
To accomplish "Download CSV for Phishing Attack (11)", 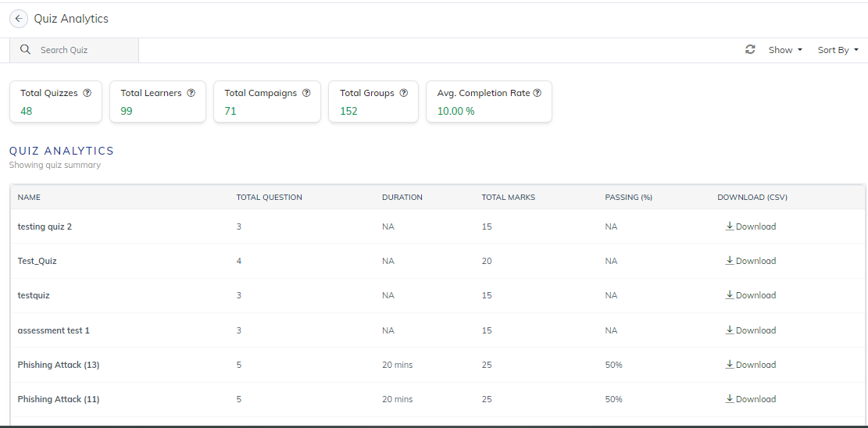I will coord(751,398).
